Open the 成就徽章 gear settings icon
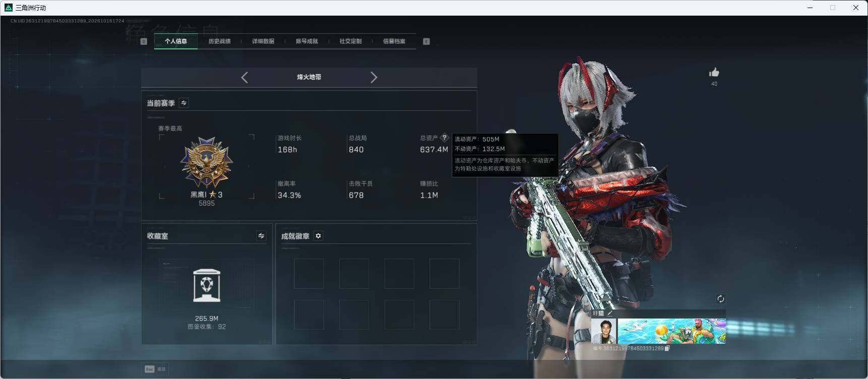The height and width of the screenshot is (379, 868). pos(318,236)
